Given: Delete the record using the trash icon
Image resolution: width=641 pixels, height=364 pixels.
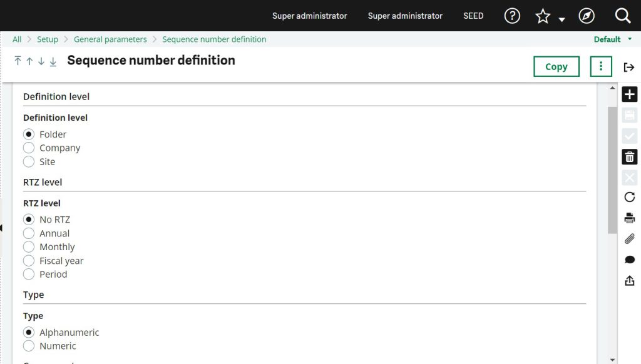Looking at the screenshot, I should point(629,156).
